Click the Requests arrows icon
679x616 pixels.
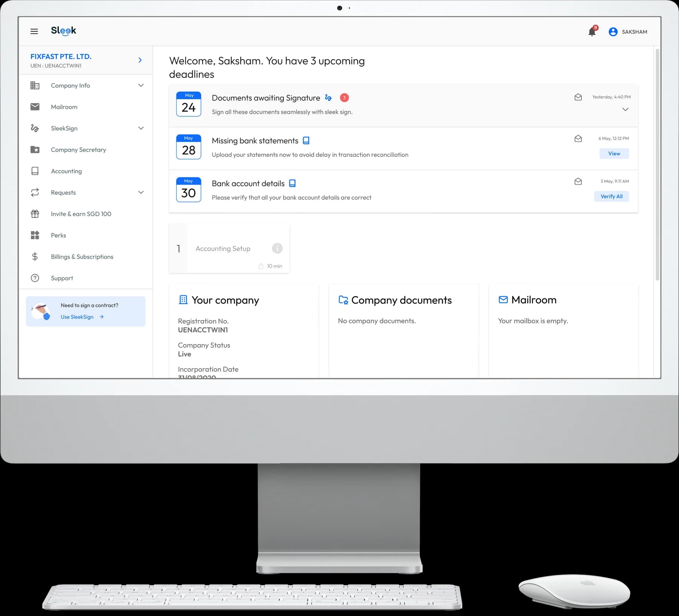click(35, 192)
